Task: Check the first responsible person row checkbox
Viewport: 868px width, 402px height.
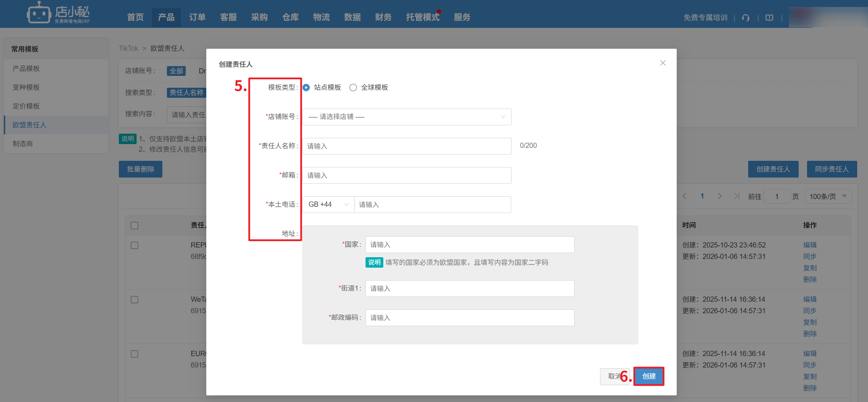Action: (135, 245)
